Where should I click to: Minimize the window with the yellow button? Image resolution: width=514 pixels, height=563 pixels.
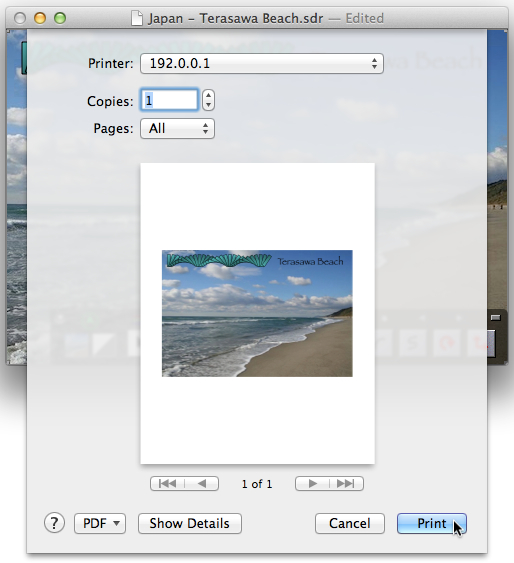pos(40,18)
